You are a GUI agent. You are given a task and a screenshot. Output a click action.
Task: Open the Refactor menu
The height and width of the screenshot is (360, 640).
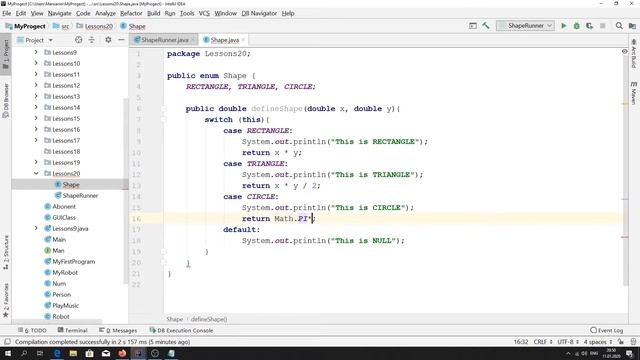[x=131, y=13]
